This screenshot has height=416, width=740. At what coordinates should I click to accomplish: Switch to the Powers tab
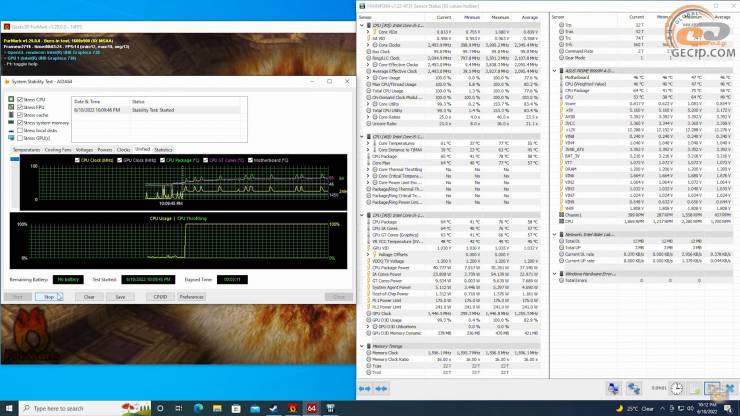pos(105,150)
